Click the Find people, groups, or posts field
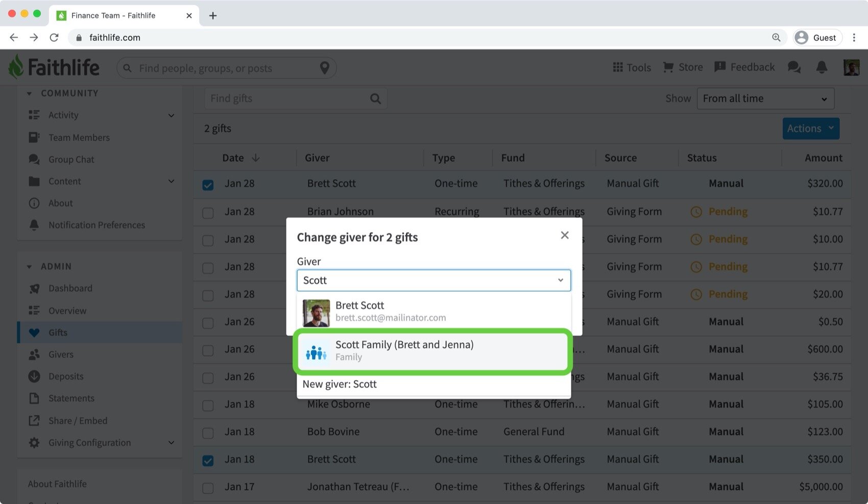This screenshot has width=868, height=504. click(x=226, y=68)
